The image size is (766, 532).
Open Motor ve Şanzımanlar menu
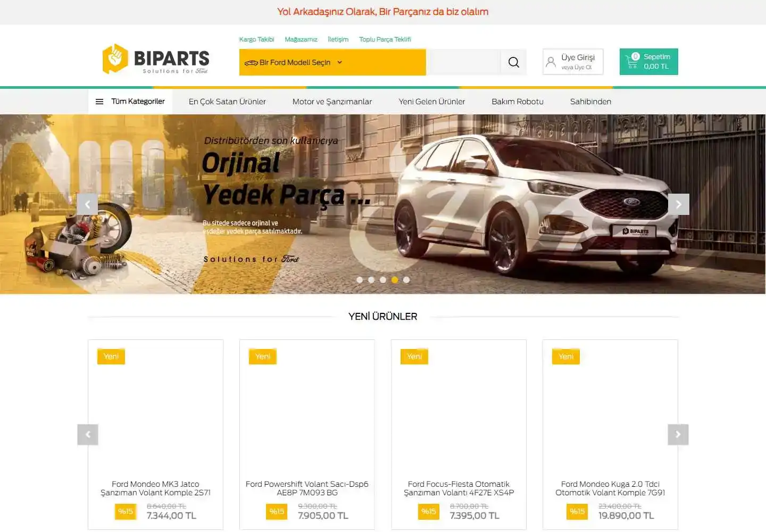(x=332, y=102)
